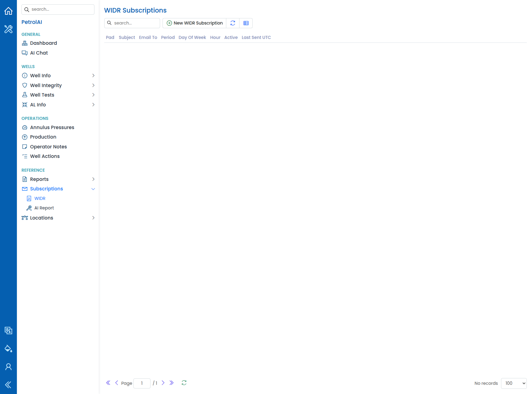Sort by Active column header
The width and height of the screenshot is (532, 394).
click(x=231, y=37)
